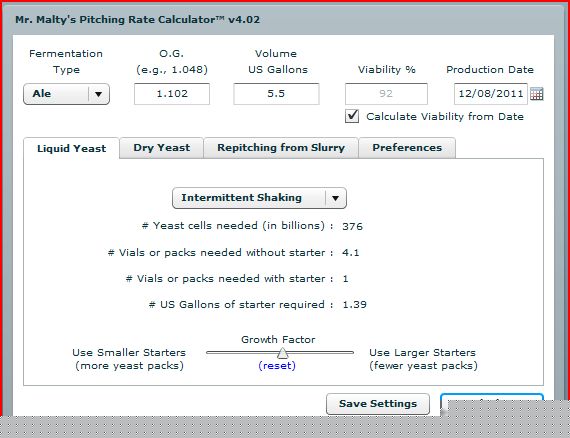Click the vials without starter value 4.1
The width and height of the screenshot is (570, 438).
pyautogui.click(x=350, y=253)
